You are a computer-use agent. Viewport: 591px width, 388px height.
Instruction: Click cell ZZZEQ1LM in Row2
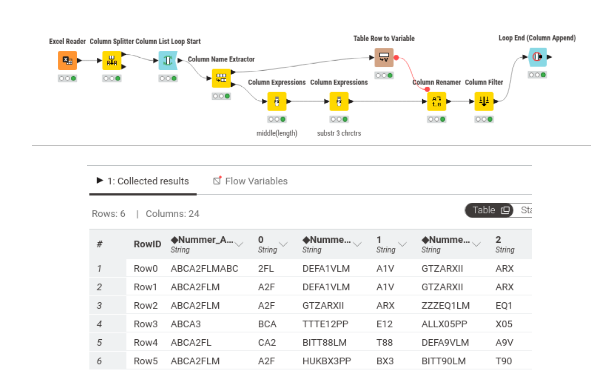446,305
